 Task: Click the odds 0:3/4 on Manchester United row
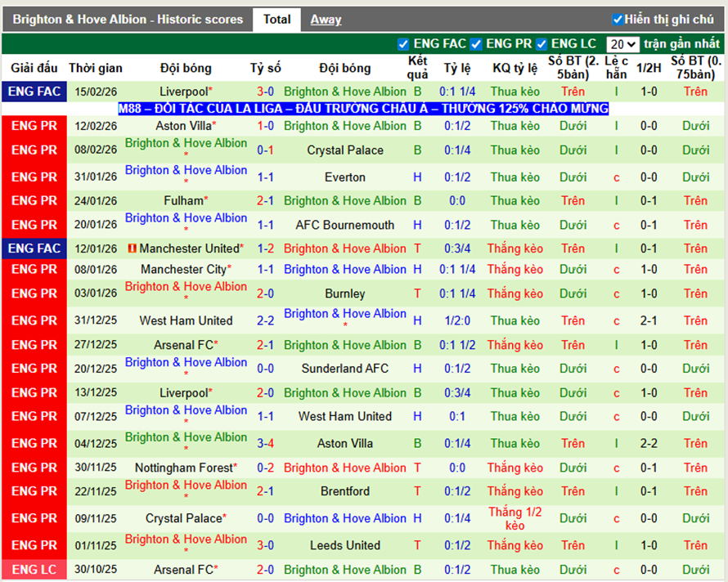(457, 248)
